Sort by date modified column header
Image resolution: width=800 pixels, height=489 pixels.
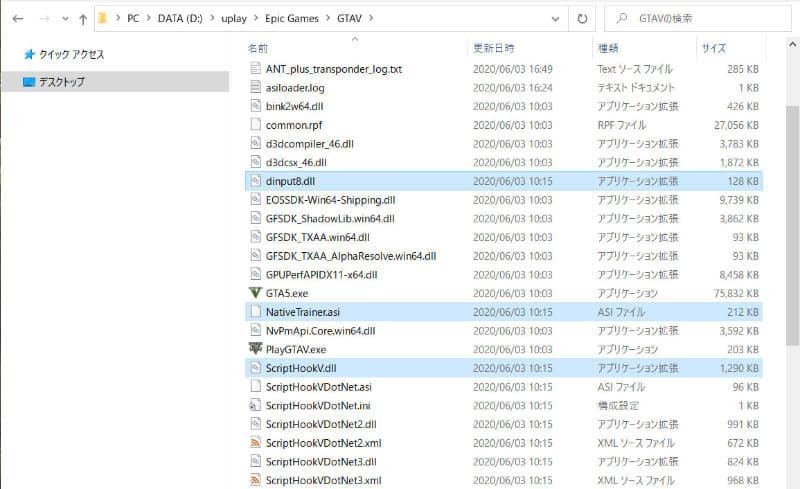pos(493,48)
